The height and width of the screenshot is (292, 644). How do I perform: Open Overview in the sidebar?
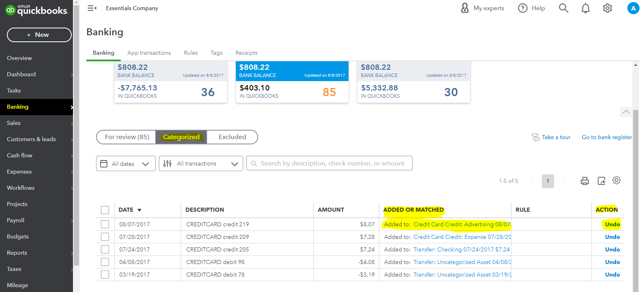click(x=19, y=58)
